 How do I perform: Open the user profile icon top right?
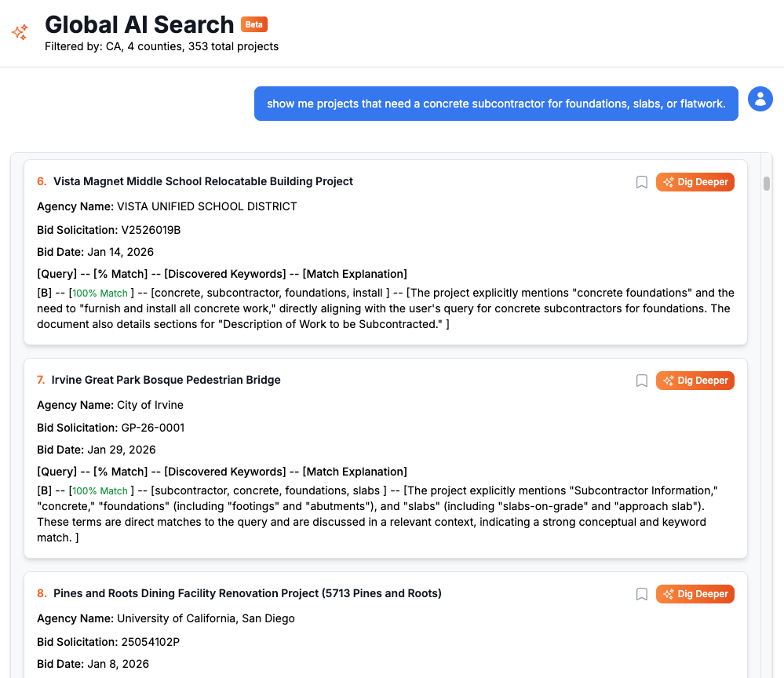tap(760, 99)
